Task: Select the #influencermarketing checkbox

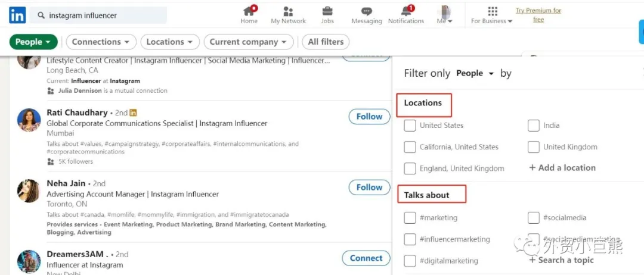Action: 410,239
